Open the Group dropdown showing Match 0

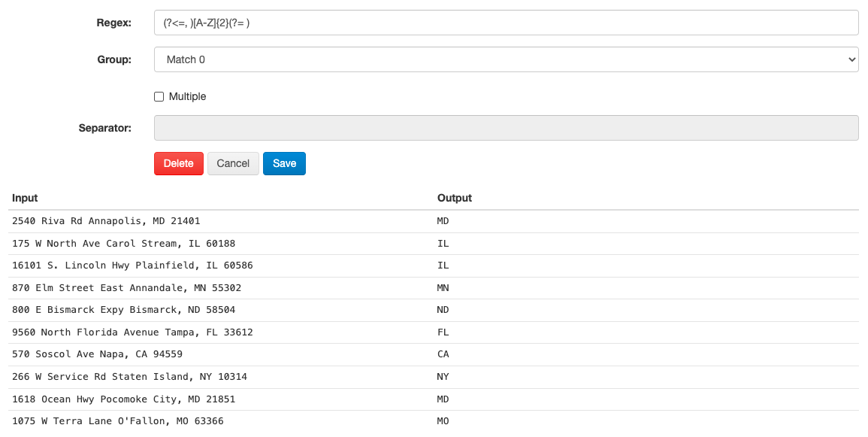coord(505,59)
